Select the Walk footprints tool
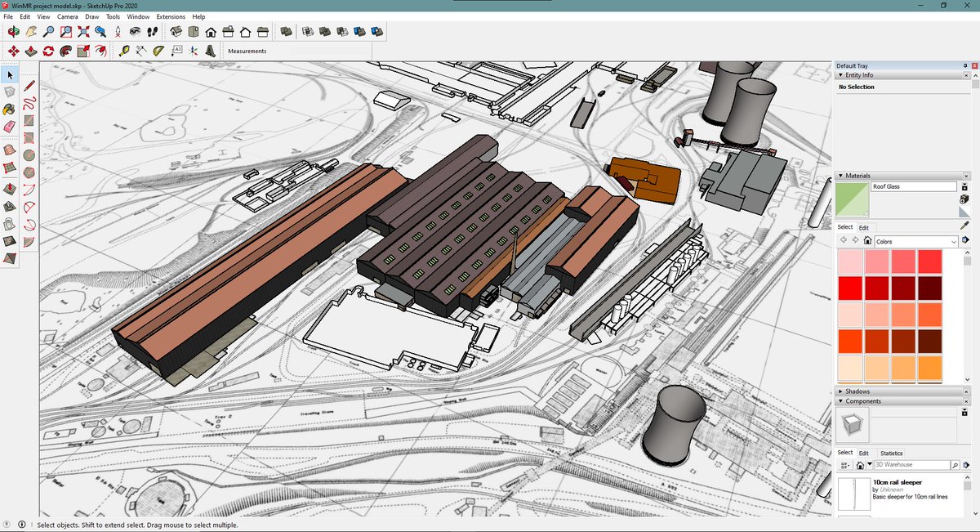Image resolution: width=980 pixels, height=532 pixels. coord(152,32)
